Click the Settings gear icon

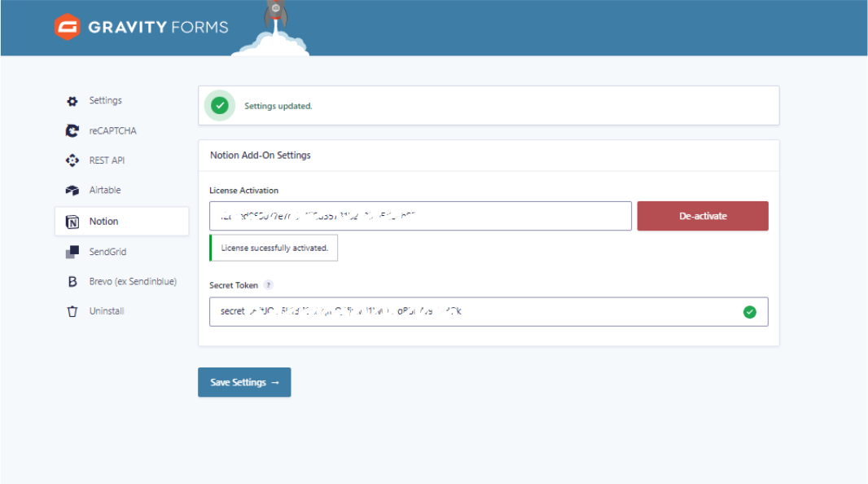[72, 101]
